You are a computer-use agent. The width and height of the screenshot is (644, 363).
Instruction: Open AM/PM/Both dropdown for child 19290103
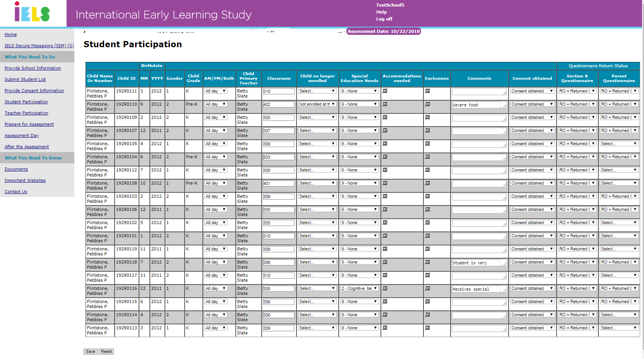216,196
